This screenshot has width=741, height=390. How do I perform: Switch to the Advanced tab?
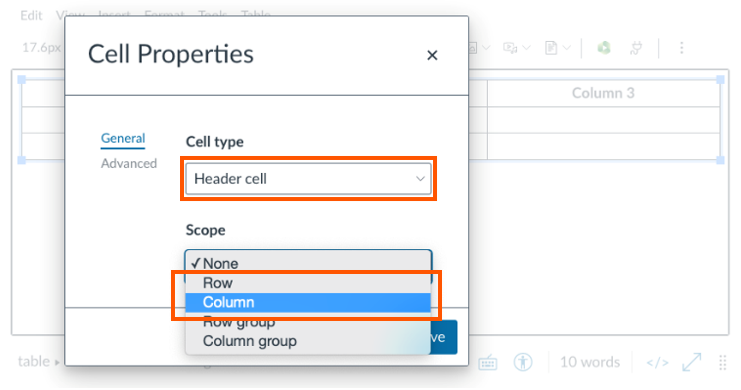coord(129,164)
